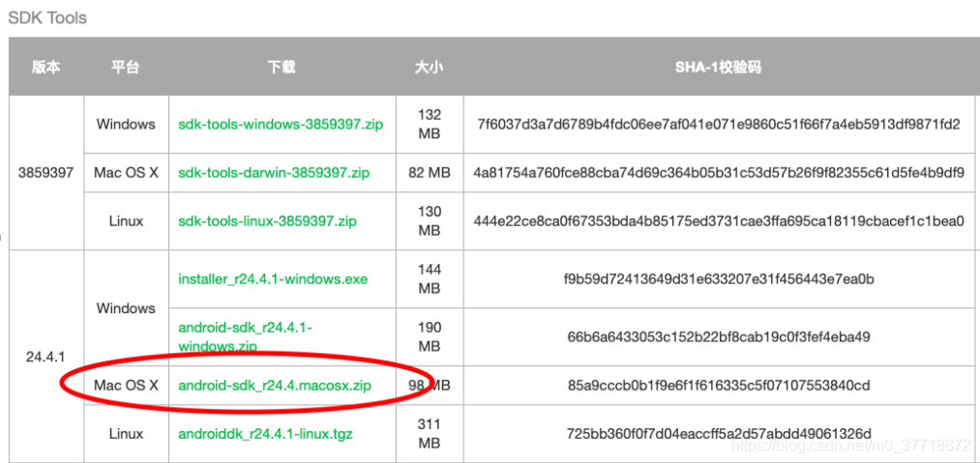Select Linux cell beside androiddk_r24.4.1-linux.tgz
The width and height of the screenshot is (980, 463).
(126, 434)
